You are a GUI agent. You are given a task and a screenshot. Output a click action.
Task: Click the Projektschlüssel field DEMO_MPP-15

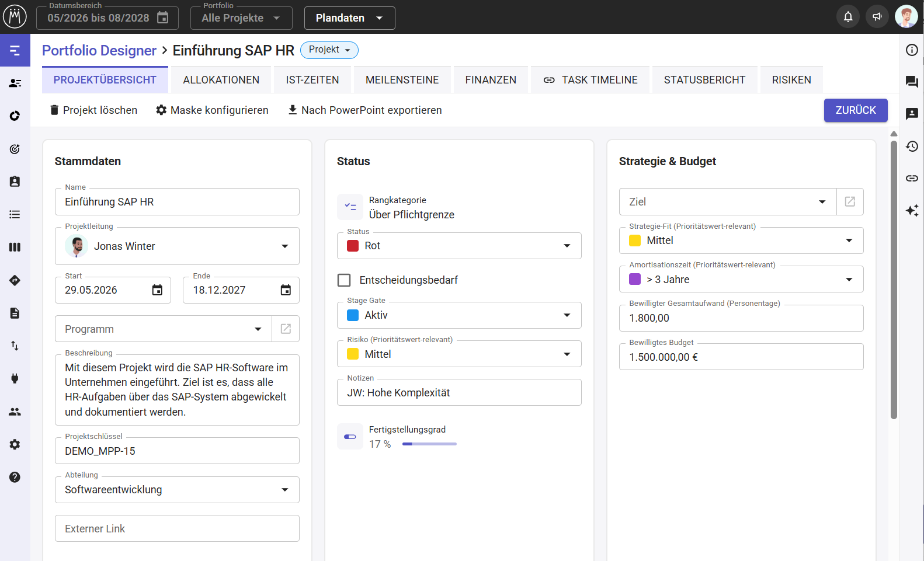tap(177, 451)
